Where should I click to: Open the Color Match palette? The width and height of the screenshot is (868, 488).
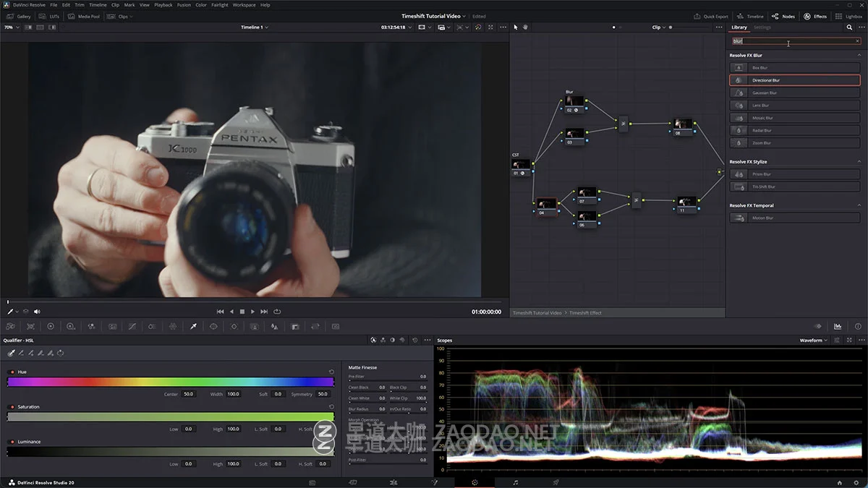click(30, 327)
